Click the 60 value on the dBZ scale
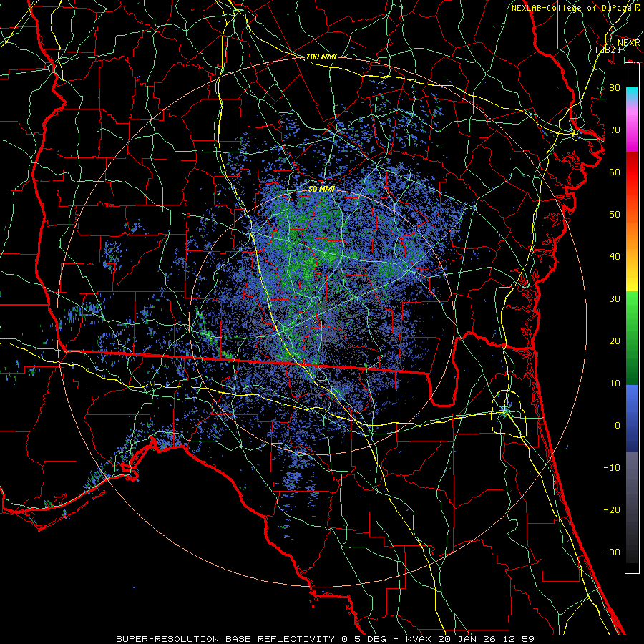 (615, 172)
